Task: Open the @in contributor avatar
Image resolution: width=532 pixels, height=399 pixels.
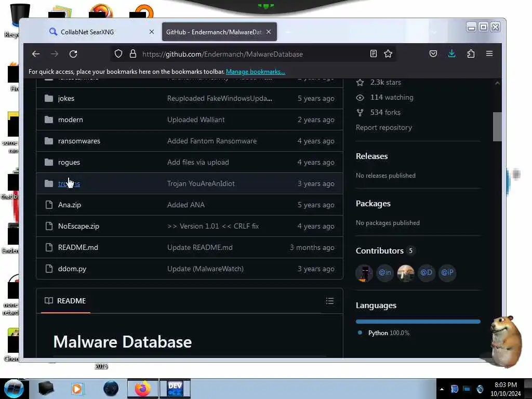Action: (385, 273)
